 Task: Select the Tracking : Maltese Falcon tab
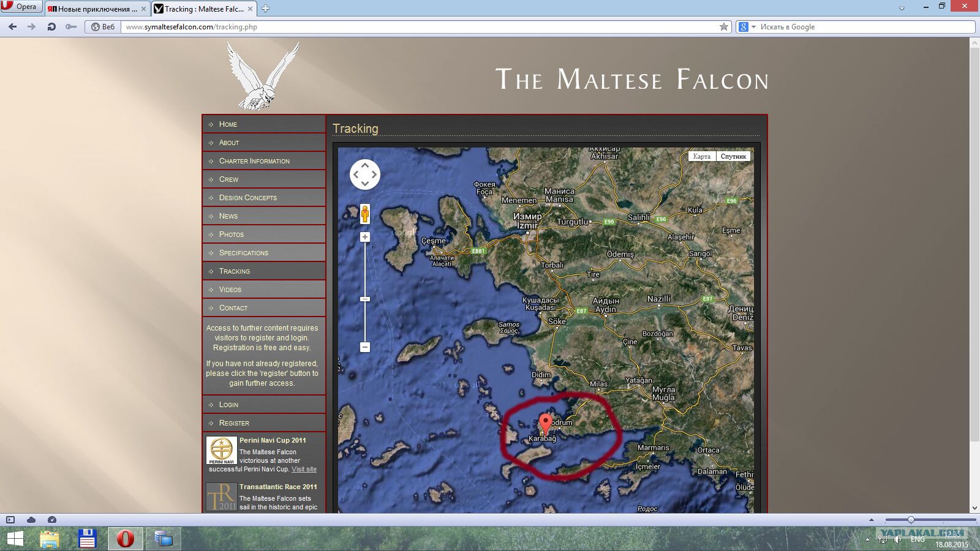(205, 9)
